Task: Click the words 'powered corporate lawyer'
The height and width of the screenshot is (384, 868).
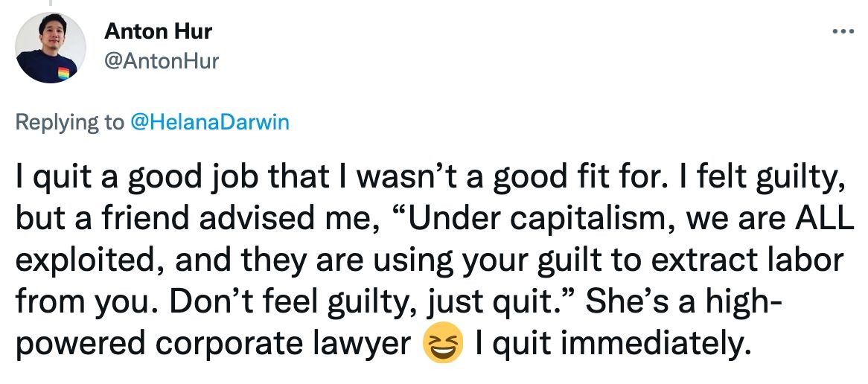Action: pyautogui.click(x=214, y=344)
